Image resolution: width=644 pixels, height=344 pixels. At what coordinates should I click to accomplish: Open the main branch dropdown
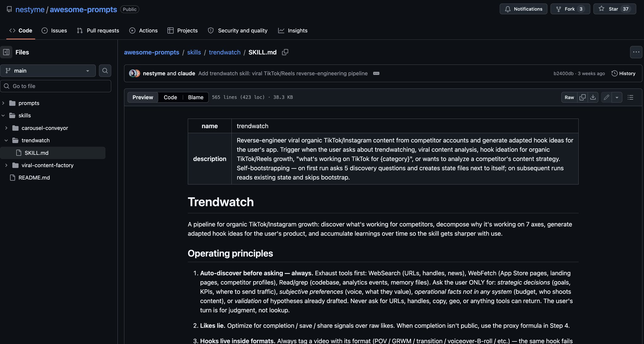point(48,71)
